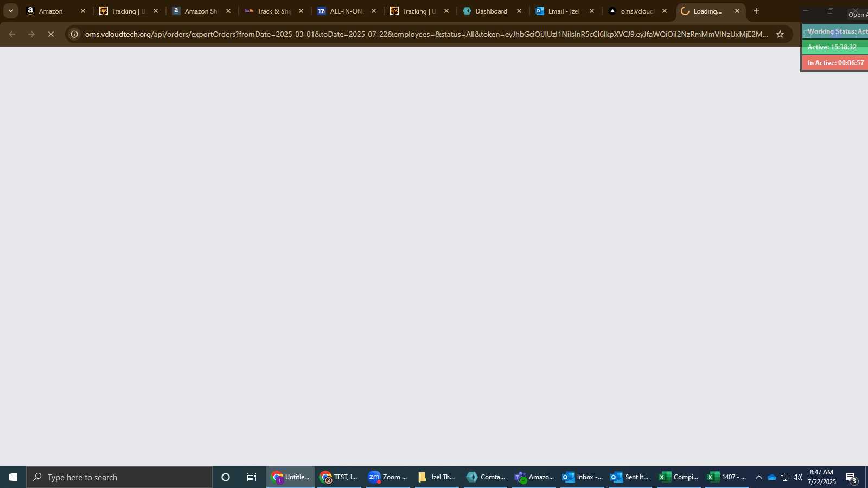
Task: Open Cortana circle icon
Action: point(226,477)
